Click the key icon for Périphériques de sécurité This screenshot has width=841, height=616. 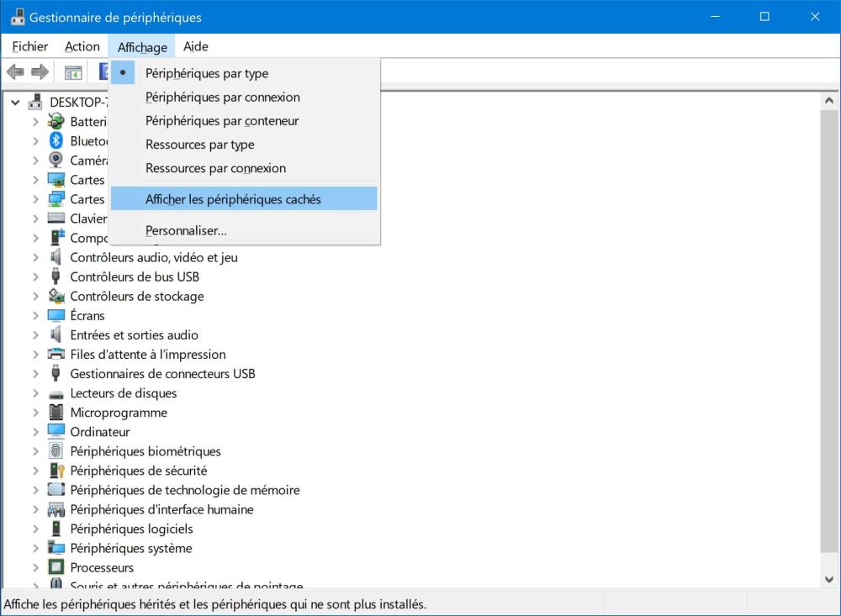pyautogui.click(x=56, y=470)
